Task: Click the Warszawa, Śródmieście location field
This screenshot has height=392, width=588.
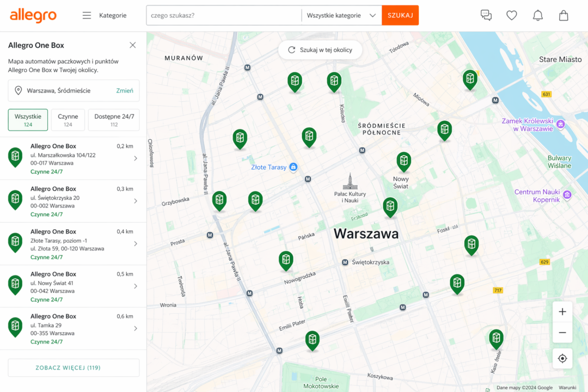Action: (x=73, y=90)
